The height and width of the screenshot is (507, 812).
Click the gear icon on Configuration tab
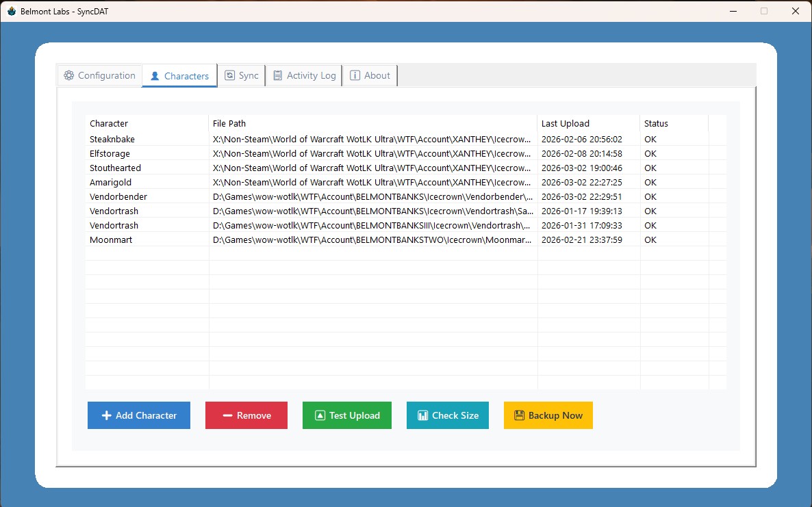pyautogui.click(x=68, y=76)
